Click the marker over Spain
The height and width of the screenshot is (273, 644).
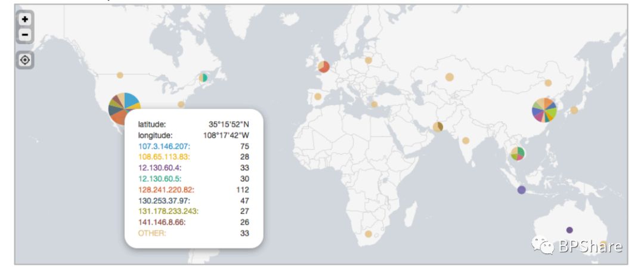coord(317,97)
